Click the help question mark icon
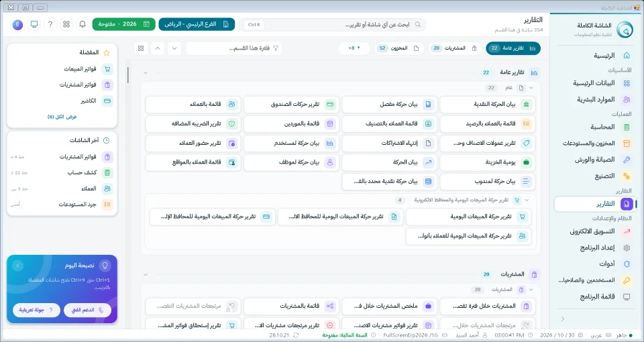Image resolution: width=644 pixels, height=342 pixels. [50, 24]
